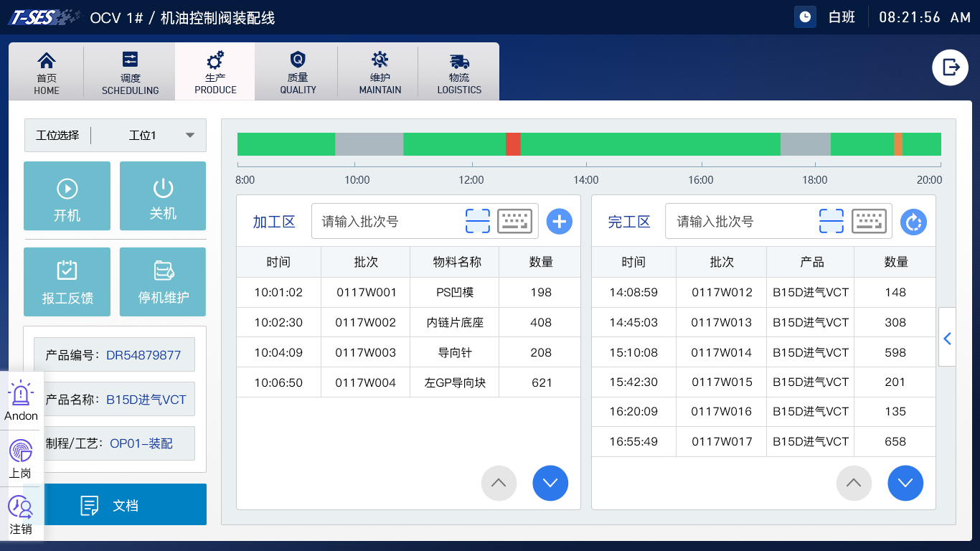980x551 pixels.
Task: Open the 物流 LOGISTICS tab
Action: tap(458, 71)
